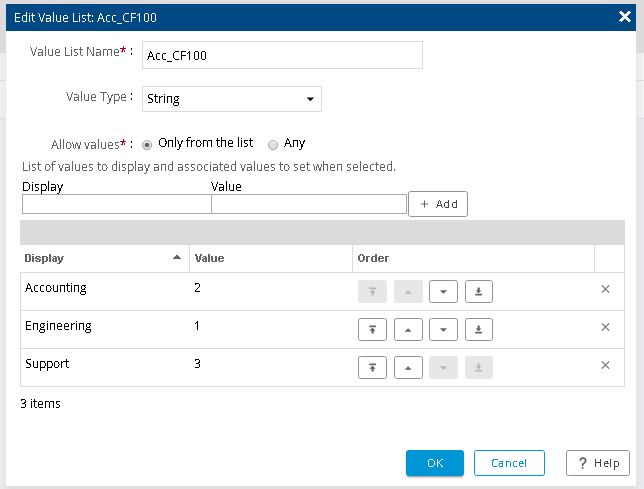
Task: Delete the Accounting value row
Action: [605, 289]
